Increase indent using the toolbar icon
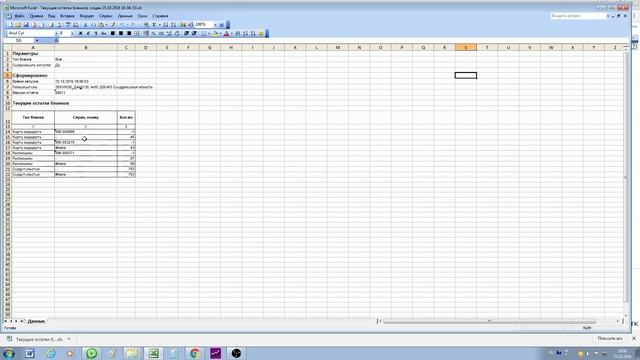This screenshot has width=640, height=360. click(194, 33)
